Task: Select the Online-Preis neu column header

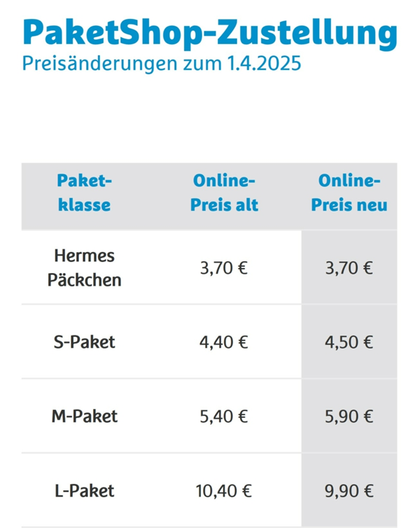Action: click(x=349, y=193)
